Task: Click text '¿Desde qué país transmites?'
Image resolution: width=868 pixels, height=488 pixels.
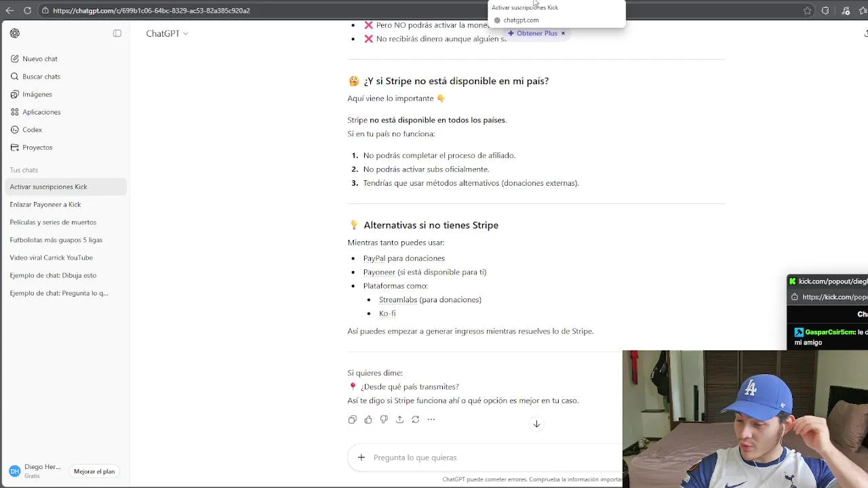Action: 410,387
